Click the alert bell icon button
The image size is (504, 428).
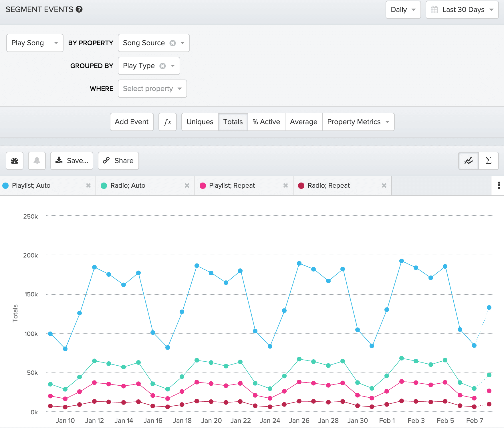pos(37,161)
